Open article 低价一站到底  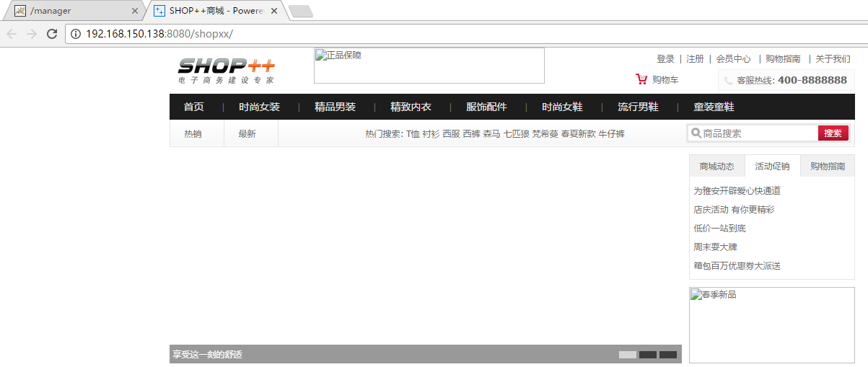coord(719,229)
